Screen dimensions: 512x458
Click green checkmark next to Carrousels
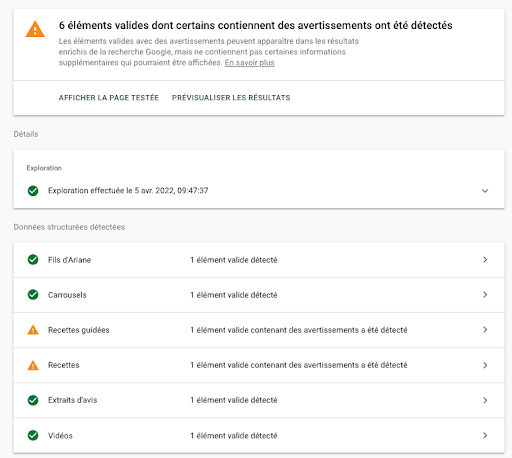pyautogui.click(x=33, y=295)
